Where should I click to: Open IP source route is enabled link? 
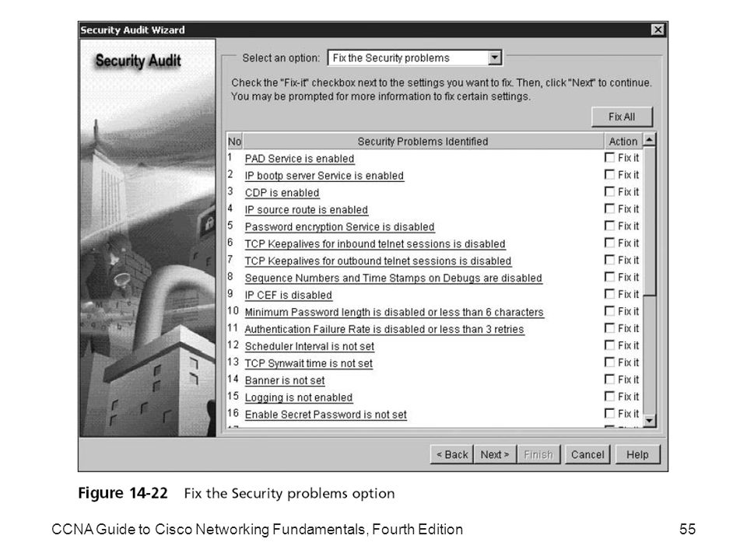click(x=307, y=210)
